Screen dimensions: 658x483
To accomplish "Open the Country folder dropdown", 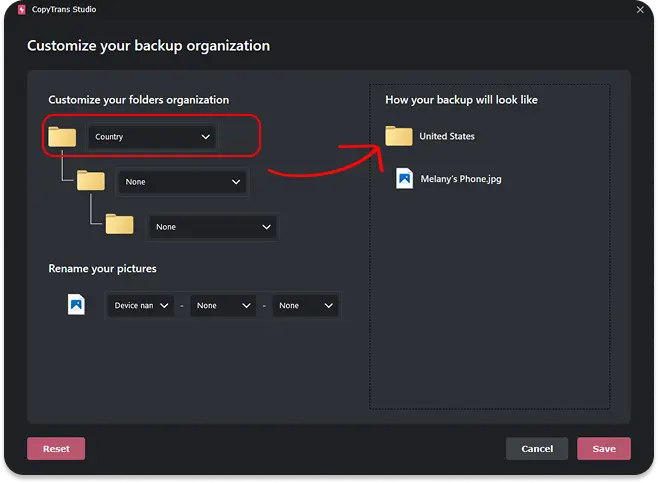I will pos(152,137).
